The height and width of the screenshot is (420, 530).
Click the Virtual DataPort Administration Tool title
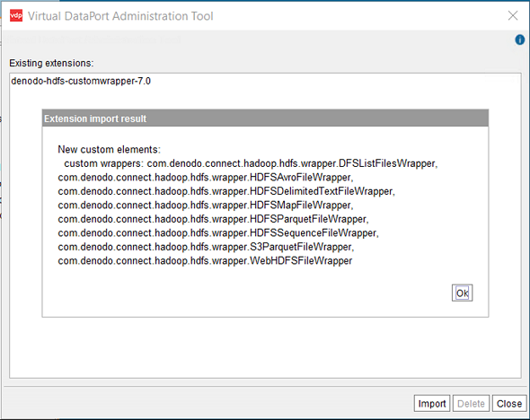point(120,16)
